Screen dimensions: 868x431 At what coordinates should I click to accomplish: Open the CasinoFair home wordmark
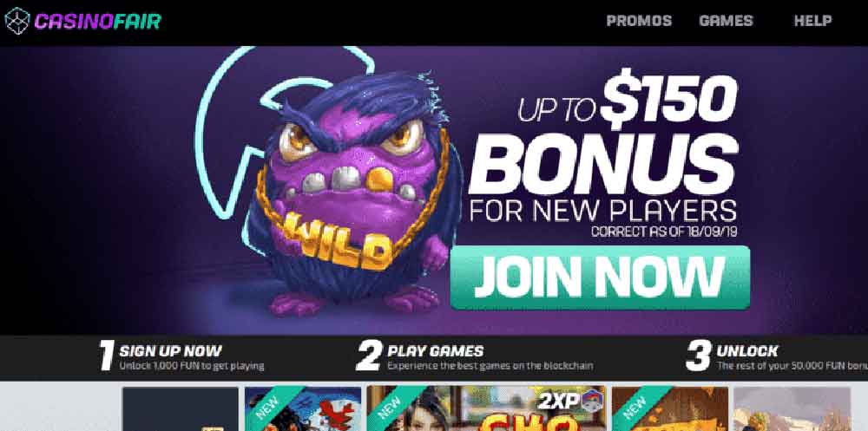coord(97,22)
